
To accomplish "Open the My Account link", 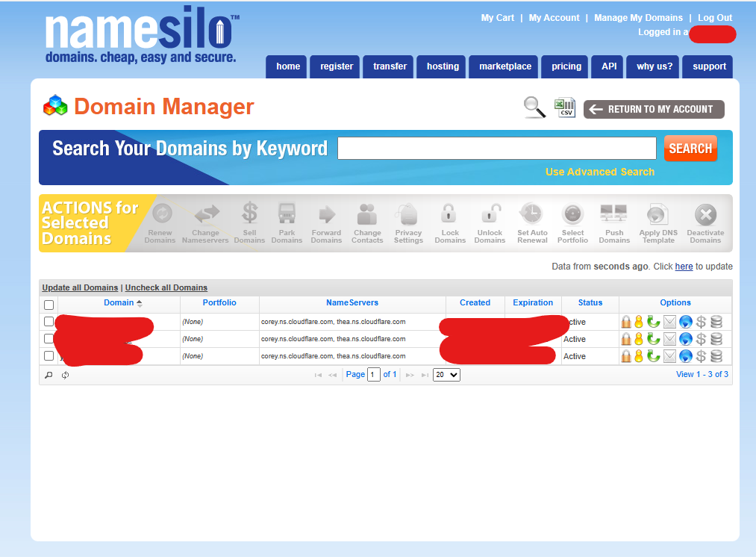I will [x=554, y=18].
